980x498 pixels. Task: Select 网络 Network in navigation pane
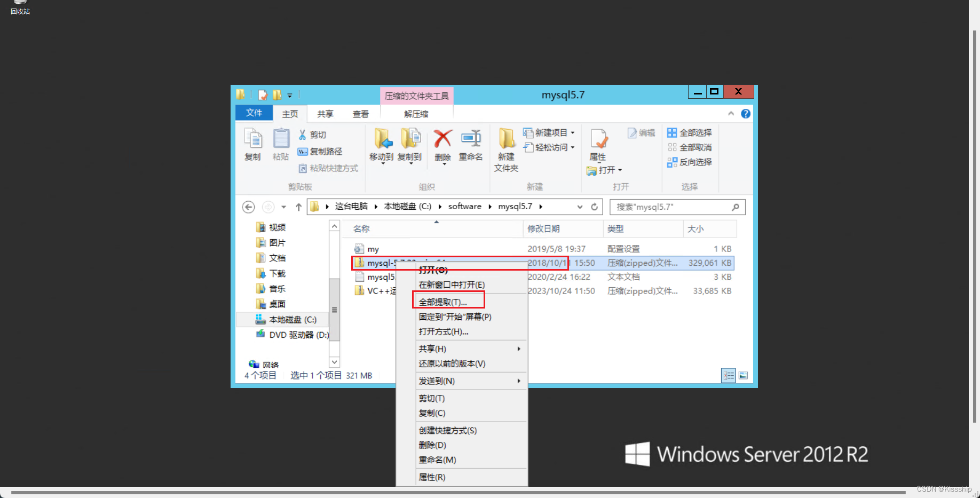pos(264,365)
